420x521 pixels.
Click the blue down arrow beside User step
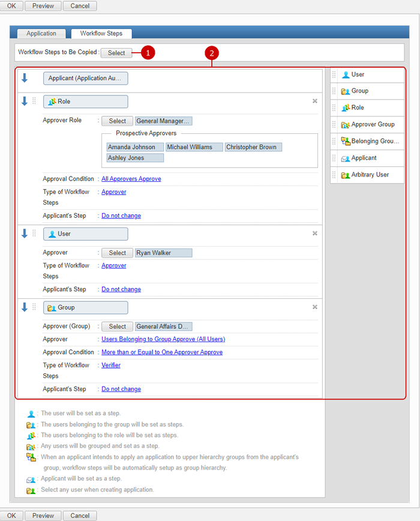click(x=25, y=233)
